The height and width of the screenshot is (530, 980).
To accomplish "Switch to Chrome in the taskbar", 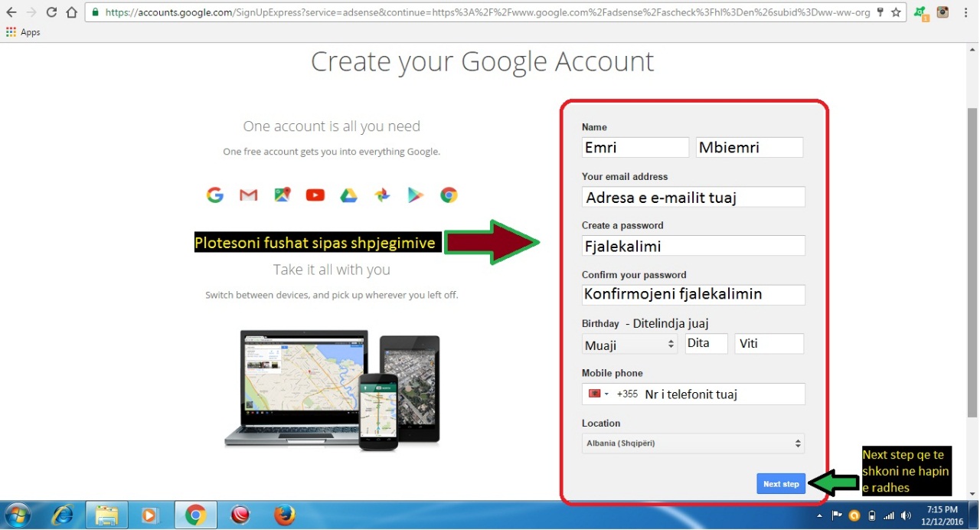I will click(195, 515).
